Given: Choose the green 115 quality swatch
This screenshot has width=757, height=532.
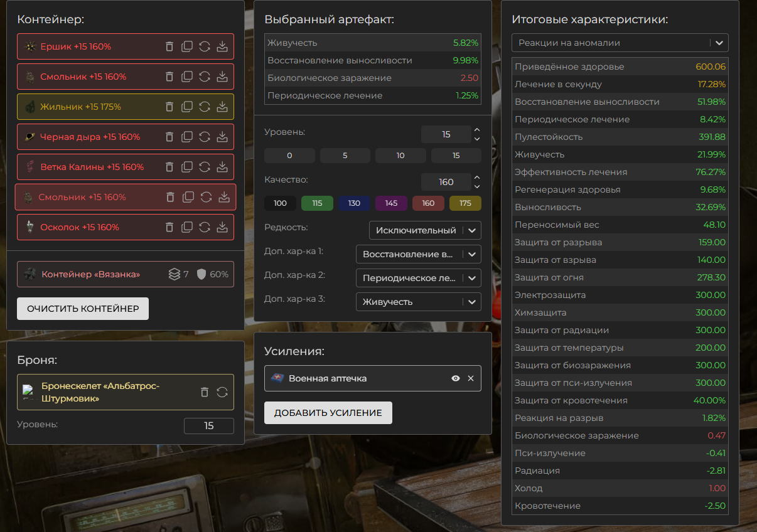Looking at the screenshot, I should coord(317,203).
